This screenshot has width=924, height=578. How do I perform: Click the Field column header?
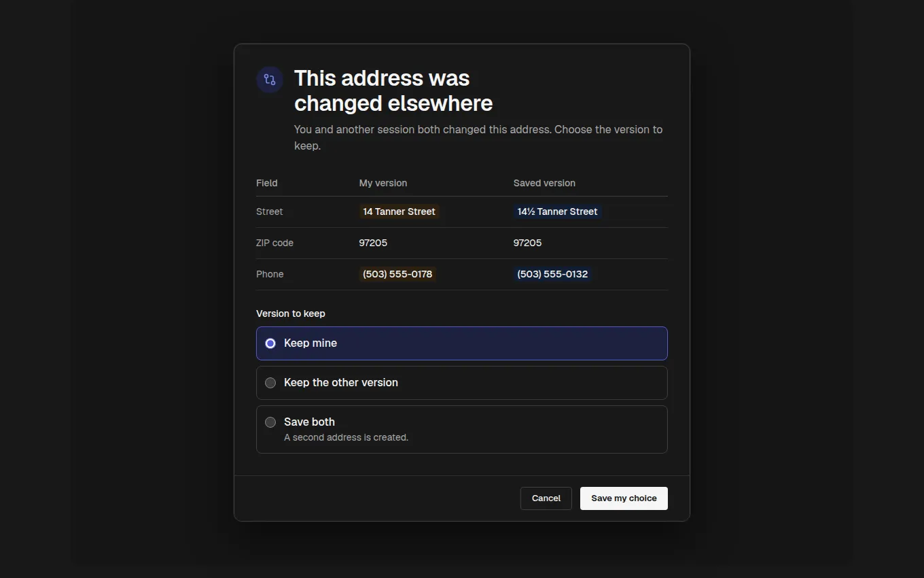267,183
